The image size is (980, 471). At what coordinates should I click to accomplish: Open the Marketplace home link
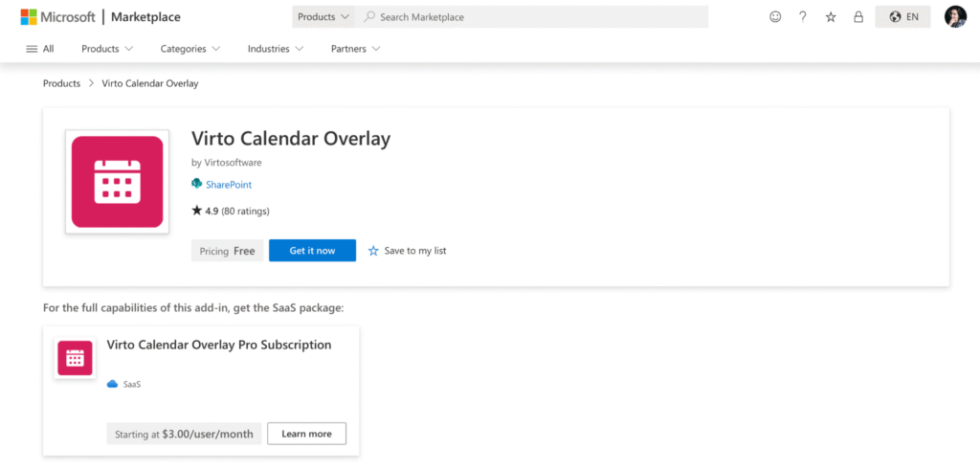145,17
